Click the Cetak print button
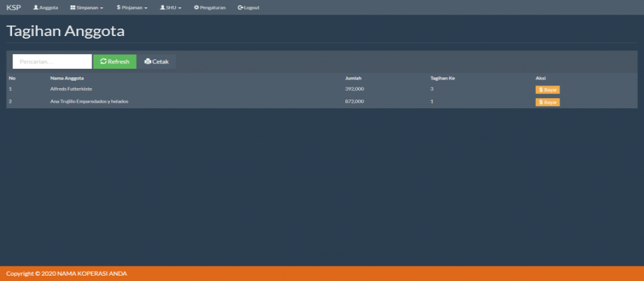The height and width of the screenshot is (281, 644). point(157,61)
